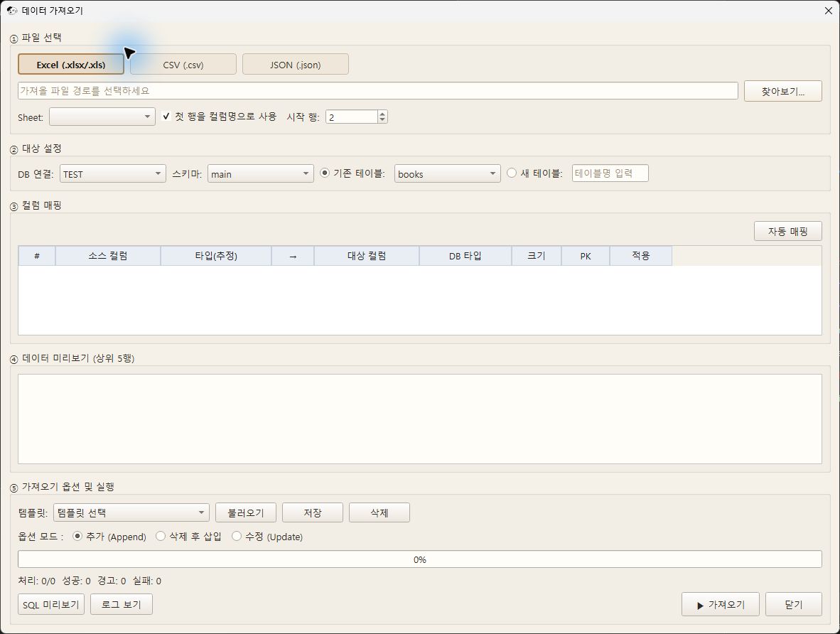Image resolution: width=840 pixels, height=634 pixels.
Task: Click the 테이블명 입력 field
Action: coord(610,173)
